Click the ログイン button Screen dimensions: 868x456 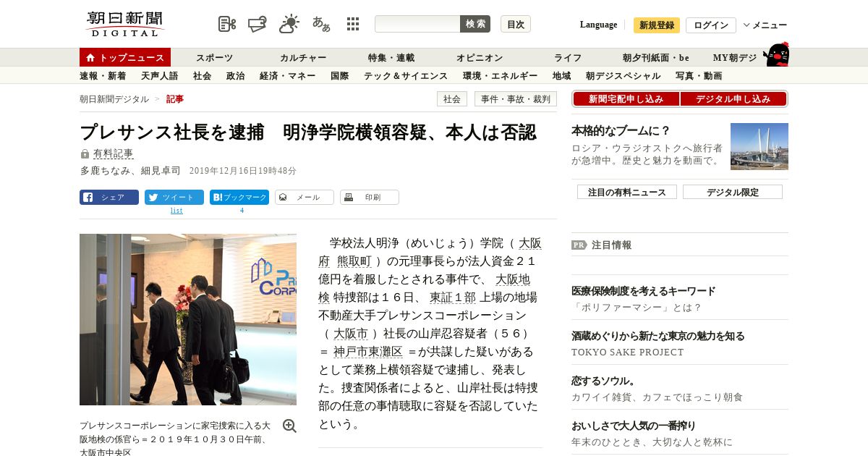click(711, 25)
